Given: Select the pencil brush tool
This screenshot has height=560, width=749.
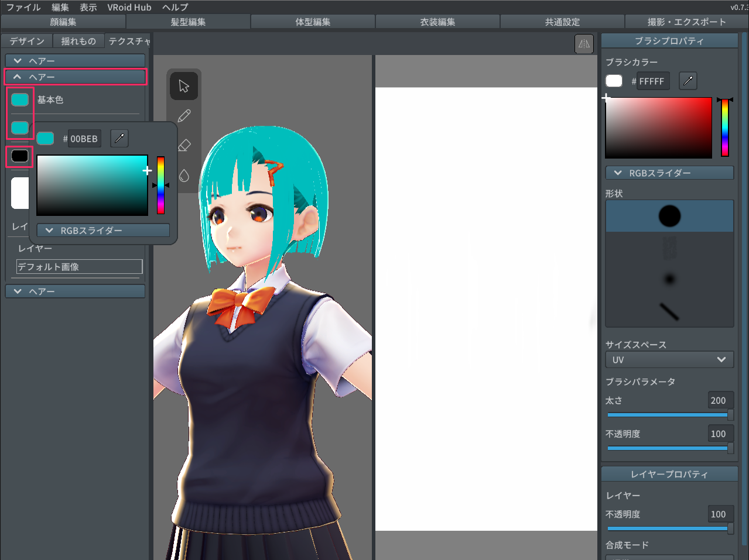Looking at the screenshot, I should click(184, 116).
